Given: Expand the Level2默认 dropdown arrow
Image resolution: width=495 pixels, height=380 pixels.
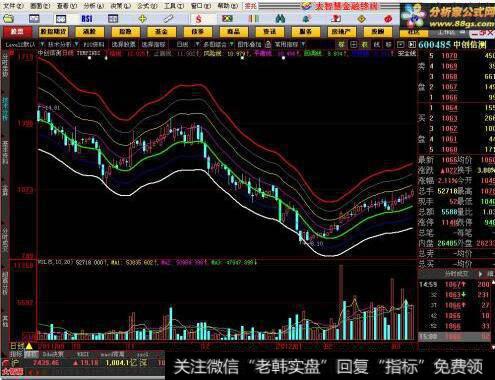Looking at the screenshot, I should (x=42, y=44).
